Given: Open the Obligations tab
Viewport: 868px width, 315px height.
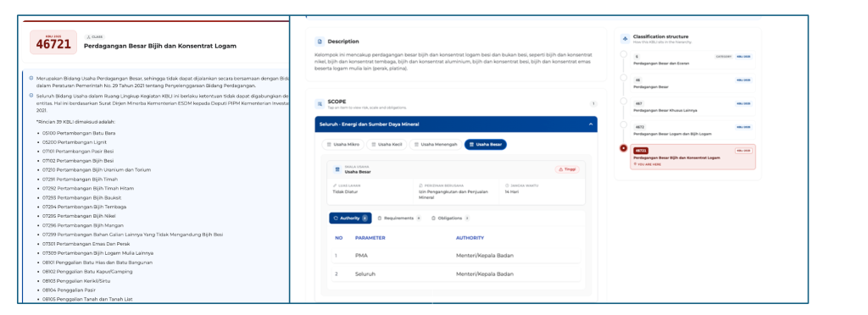Looking at the screenshot, I should [451, 218].
